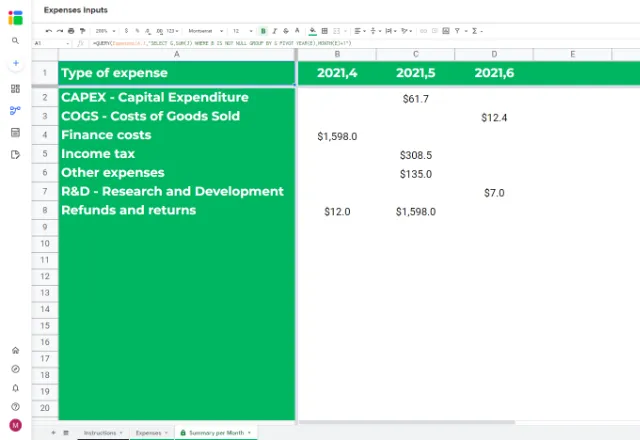Open the font size 12 dropdown
This screenshot has width=640, height=440.
click(x=242, y=31)
